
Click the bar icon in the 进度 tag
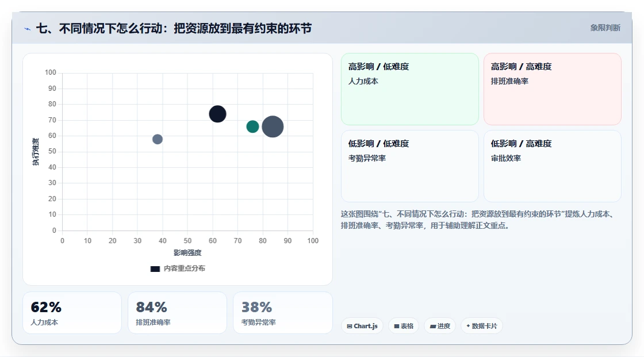click(x=432, y=326)
